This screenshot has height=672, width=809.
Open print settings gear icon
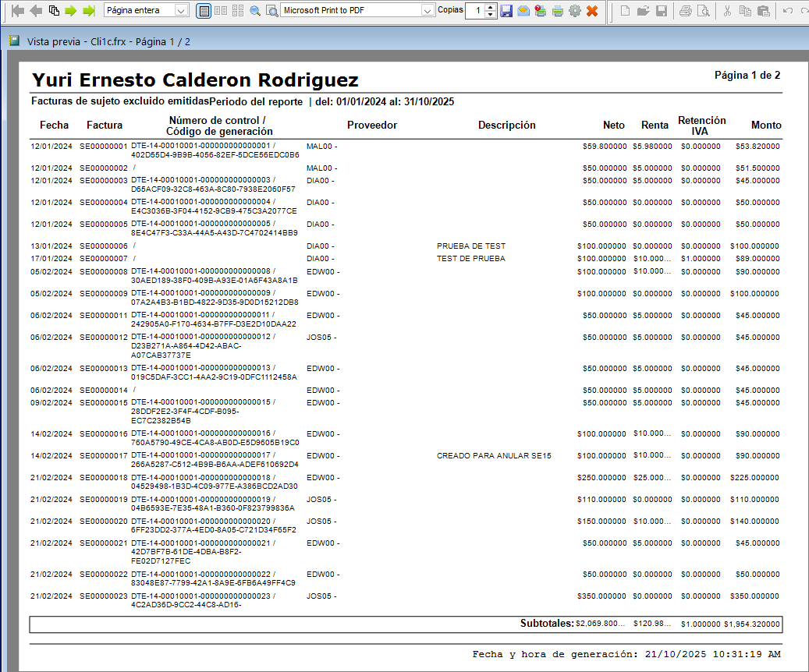[575, 10]
